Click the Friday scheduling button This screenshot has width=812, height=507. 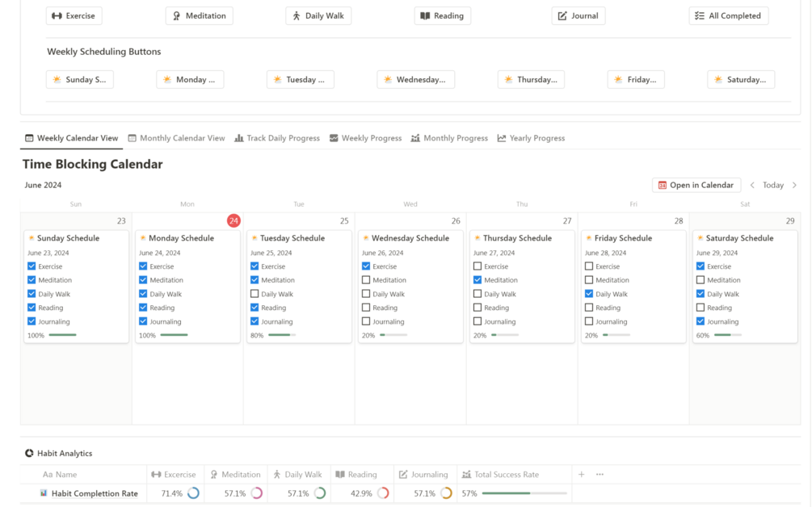pos(636,80)
